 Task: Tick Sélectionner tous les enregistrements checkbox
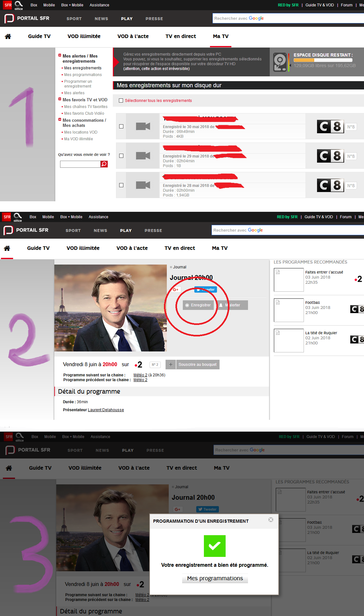[121, 101]
